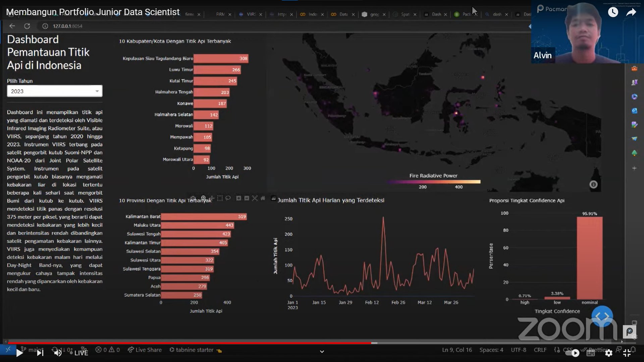The image size is (644, 362).
Task: Click Ln 9, Col 16 in status bar
Action: 457,350
